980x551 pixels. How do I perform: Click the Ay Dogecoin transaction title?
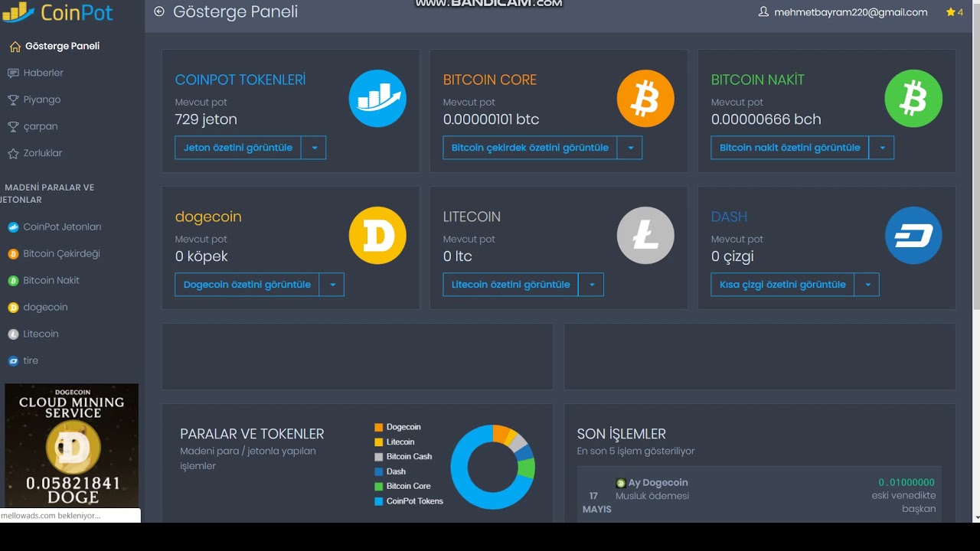point(658,483)
